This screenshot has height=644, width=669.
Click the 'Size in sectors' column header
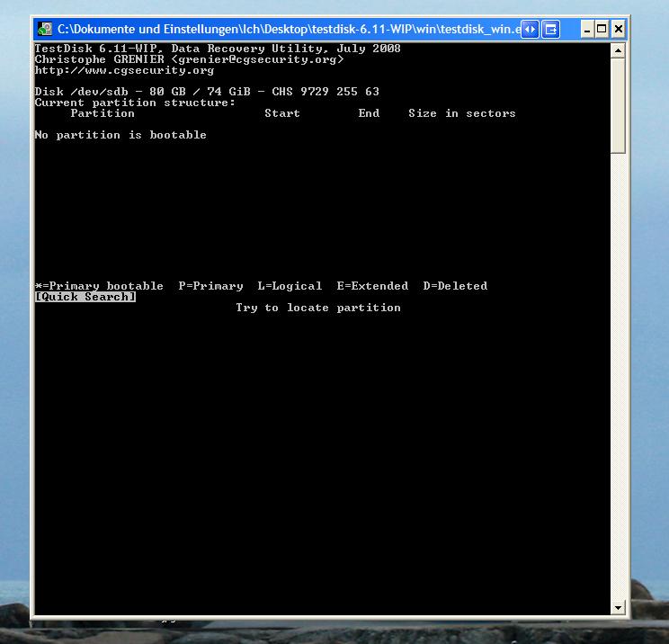click(462, 113)
